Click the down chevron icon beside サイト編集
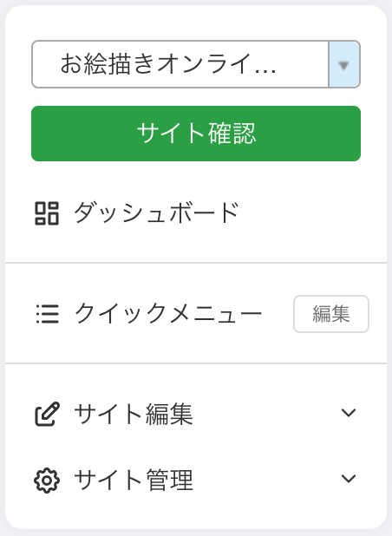Image resolution: width=392 pixels, height=536 pixels. coord(349,413)
